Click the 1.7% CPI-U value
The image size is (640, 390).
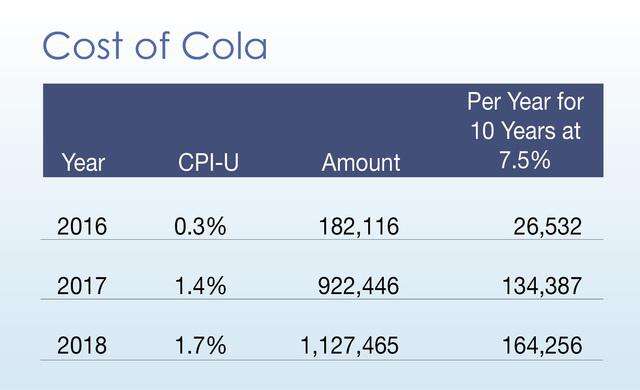pos(200,346)
